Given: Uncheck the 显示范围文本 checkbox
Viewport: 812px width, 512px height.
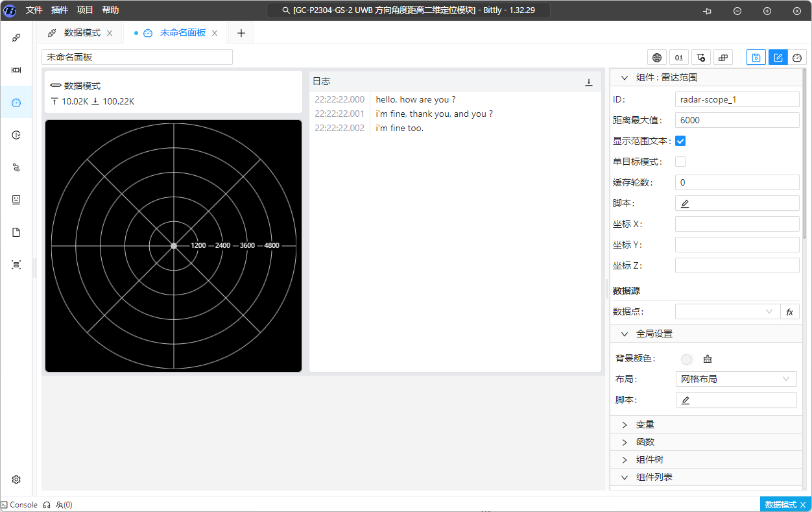Looking at the screenshot, I should click(x=680, y=141).
